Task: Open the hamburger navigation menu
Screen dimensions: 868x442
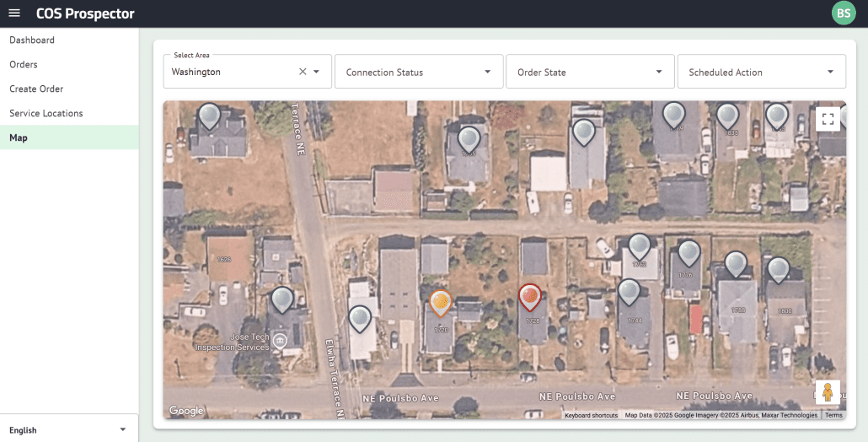Action: (x=14, y=13)
